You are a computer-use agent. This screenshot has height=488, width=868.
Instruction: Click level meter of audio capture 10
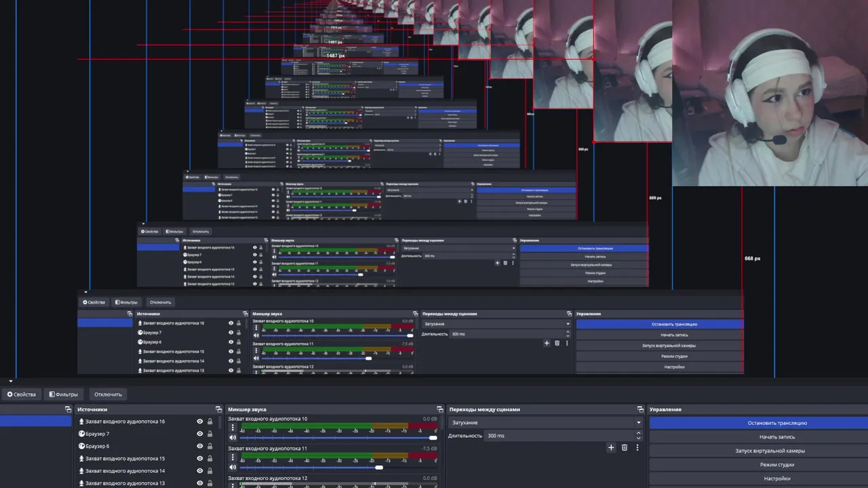point(338,426)
